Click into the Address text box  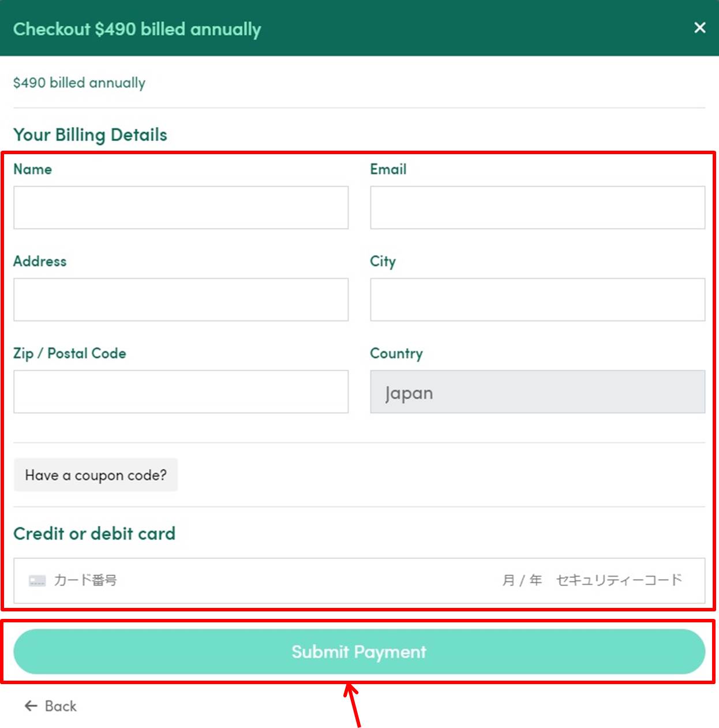pos(181,300)
